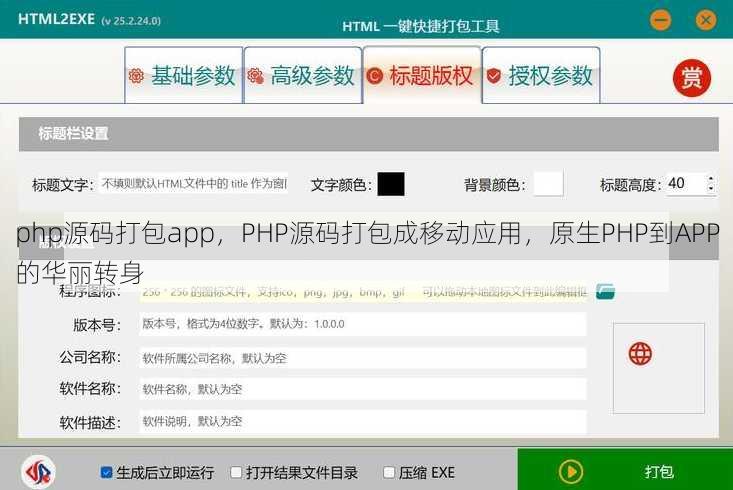
Task: Uncheck 生成后立即运行 checkbox
Action: (x=107, y=472)
